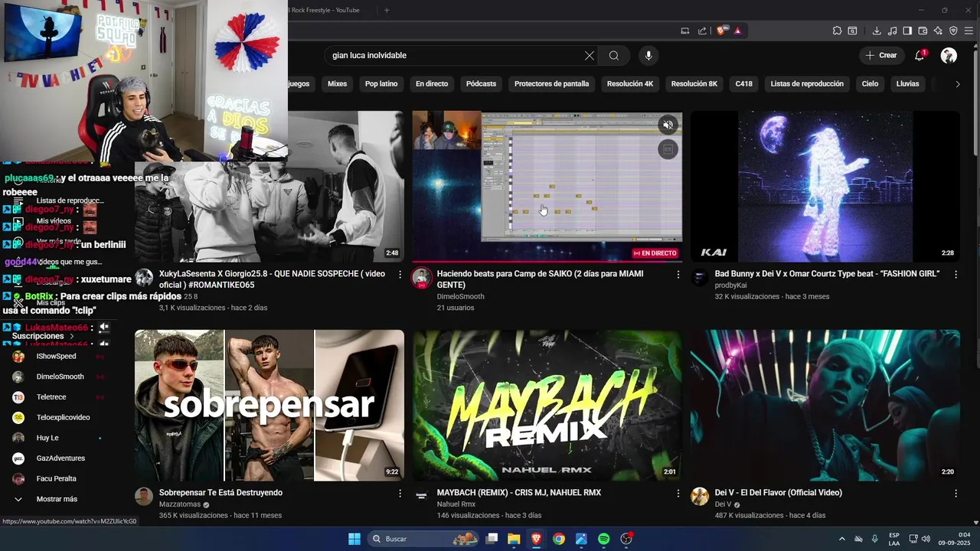Click the taskbar Buscar search box
The image size is (980, 551).
(x=424, y=539)
